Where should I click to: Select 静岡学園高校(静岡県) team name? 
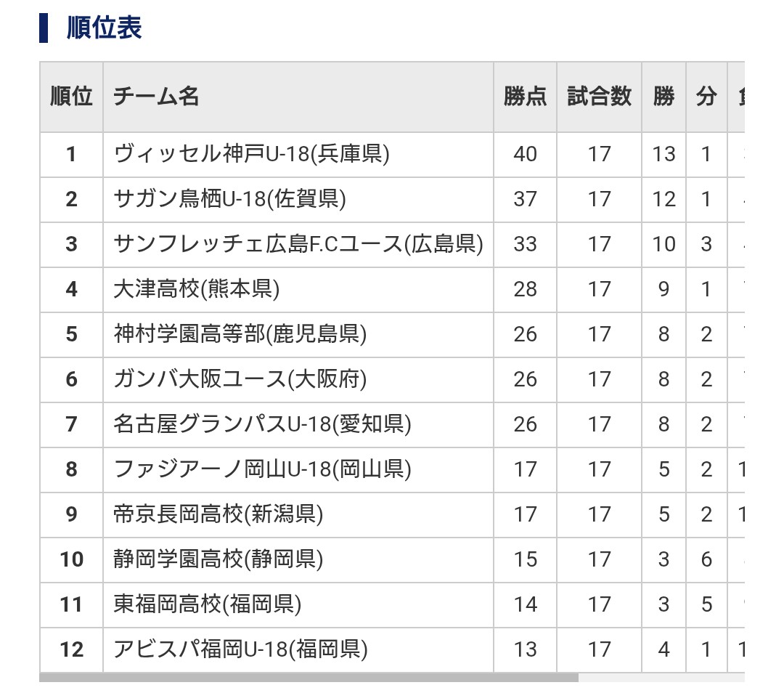click(x=218, y=559)
